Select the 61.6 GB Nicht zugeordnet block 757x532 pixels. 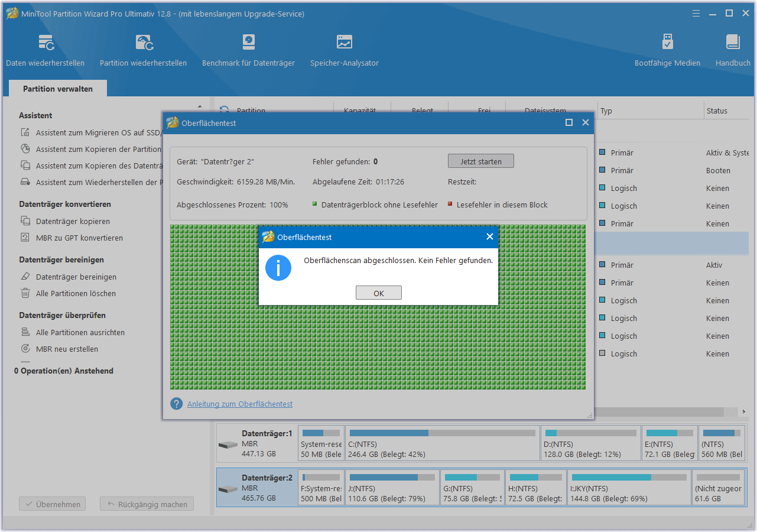coord(718,488)
